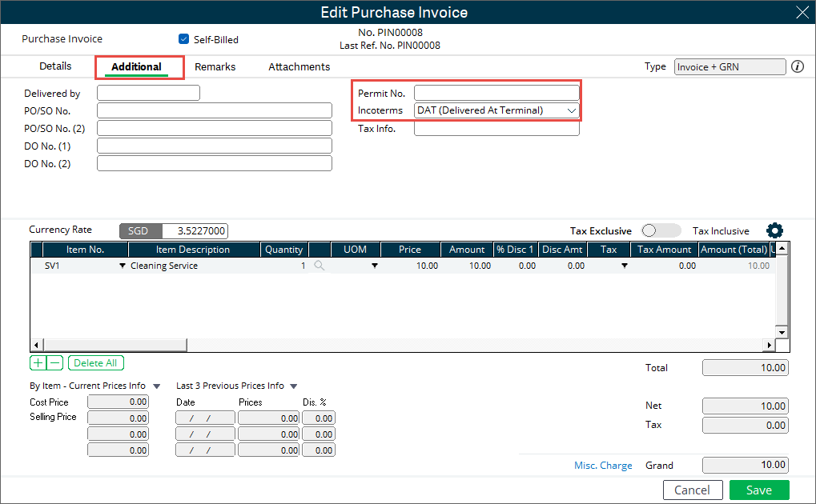This screenshot has height=504, width=816.
Task: Click the Delivered by input field
Action: tap(148, 93)
